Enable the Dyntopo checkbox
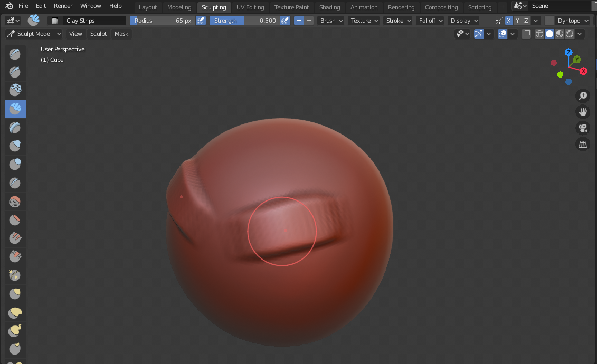 pyautogui.click(x=549, y=21)
